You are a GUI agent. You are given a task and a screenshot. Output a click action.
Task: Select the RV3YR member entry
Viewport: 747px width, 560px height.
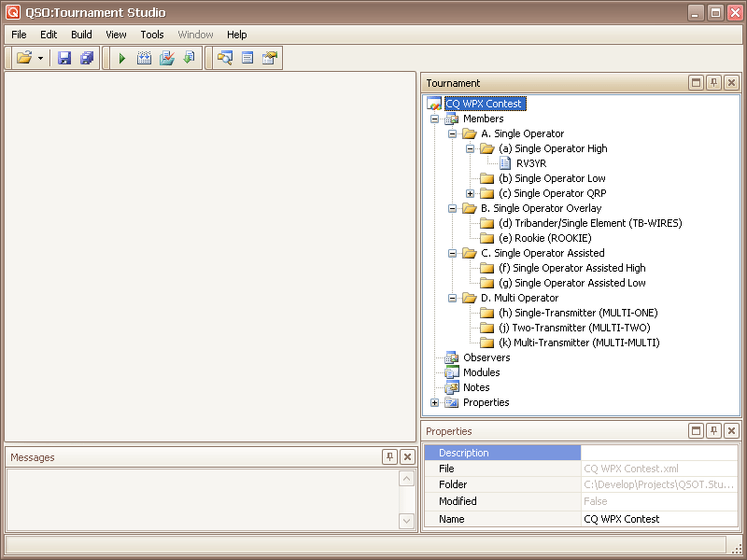pos(530,163)
